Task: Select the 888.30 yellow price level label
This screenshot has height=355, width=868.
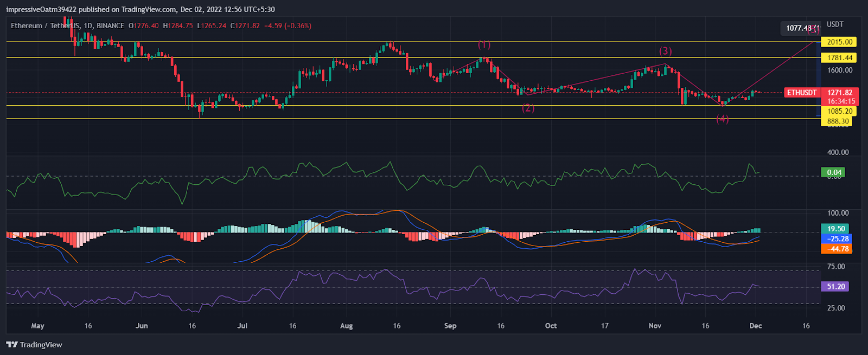Action: (838, 121)
